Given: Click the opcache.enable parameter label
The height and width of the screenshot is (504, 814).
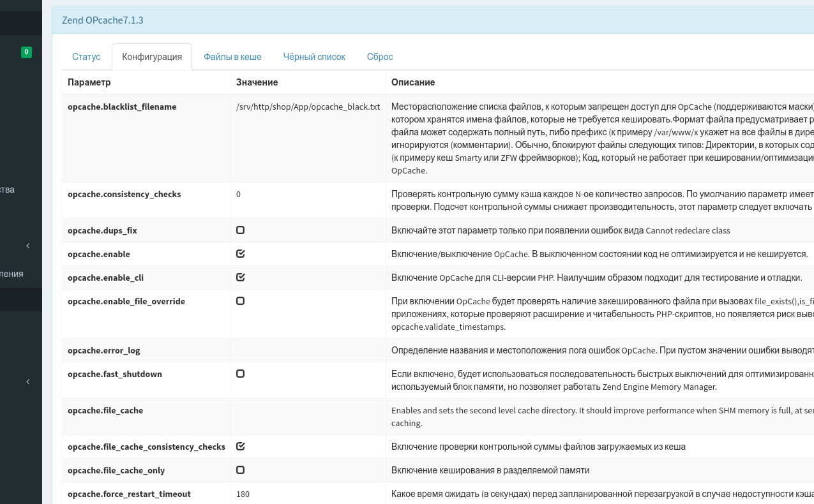Looking at the screenshot, I should coord(99,254).
